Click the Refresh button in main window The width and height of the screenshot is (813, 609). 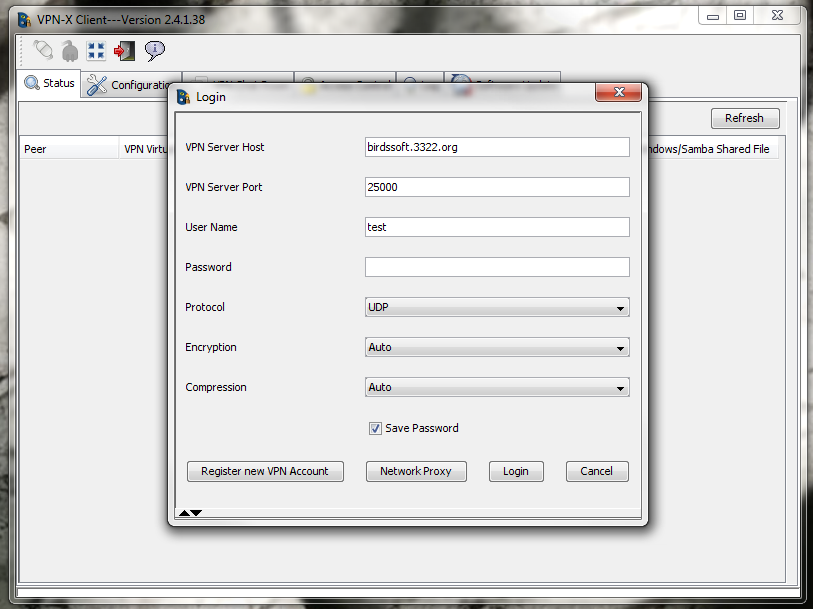(x=745, y=118)
